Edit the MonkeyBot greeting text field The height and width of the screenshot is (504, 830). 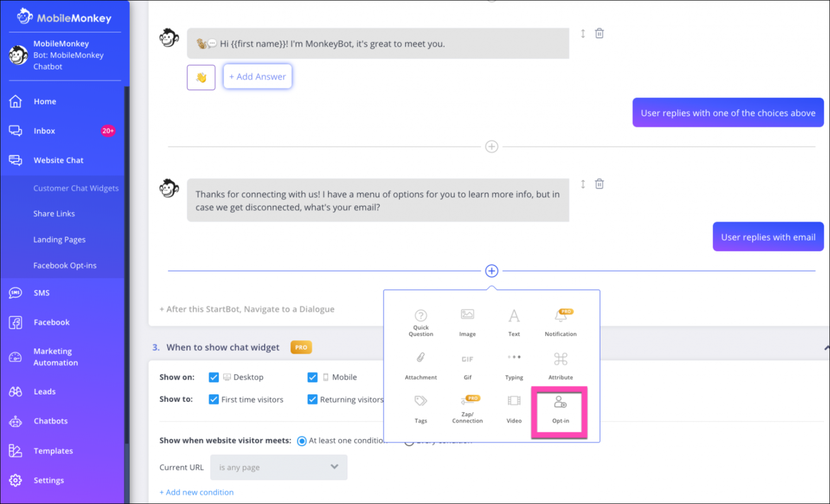point(378,43)
